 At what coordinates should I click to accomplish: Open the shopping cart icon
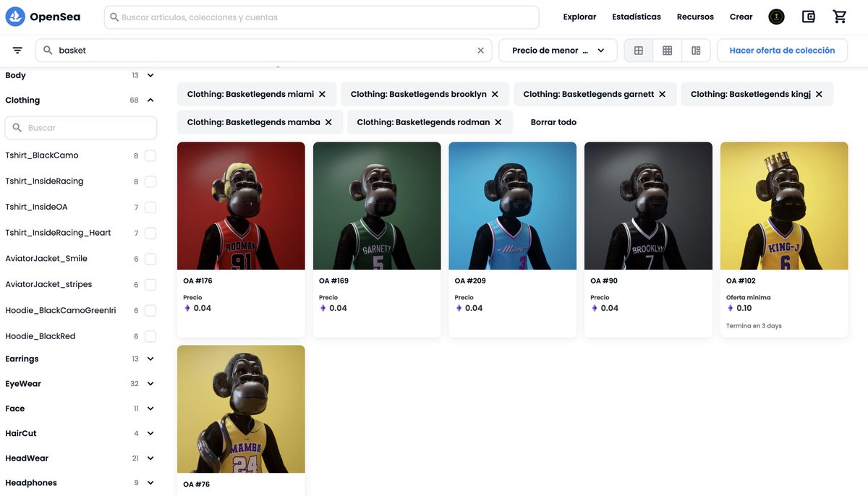(840, 17)
